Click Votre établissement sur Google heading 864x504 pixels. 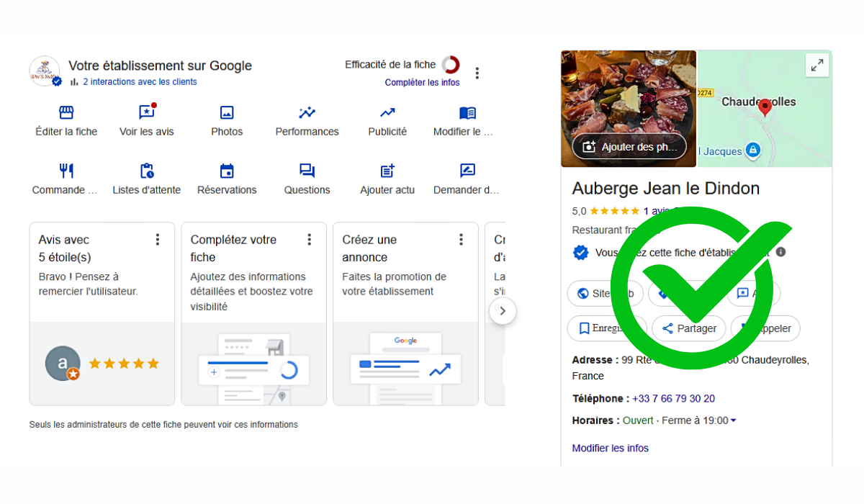pos(160,66)
